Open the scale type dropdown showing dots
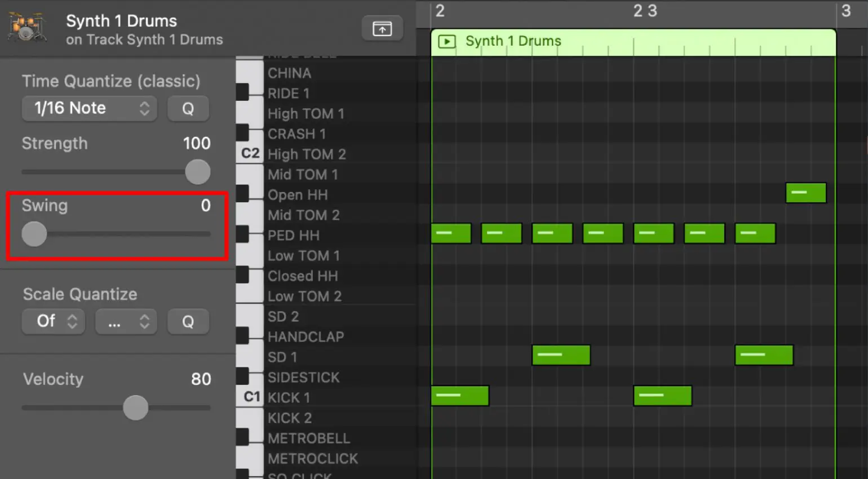 [126, 321]
